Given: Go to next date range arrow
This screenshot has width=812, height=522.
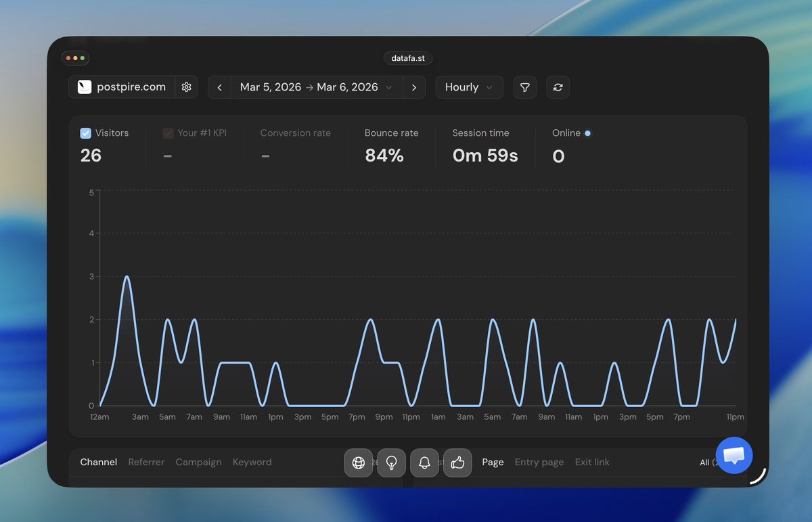Looking at the screenshot, I should click(x=414, y=87).
